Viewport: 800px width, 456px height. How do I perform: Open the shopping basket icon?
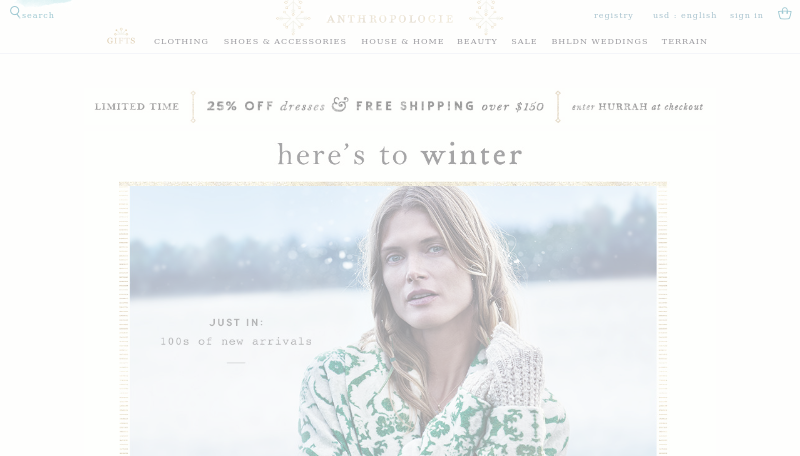tap(784, 13)
